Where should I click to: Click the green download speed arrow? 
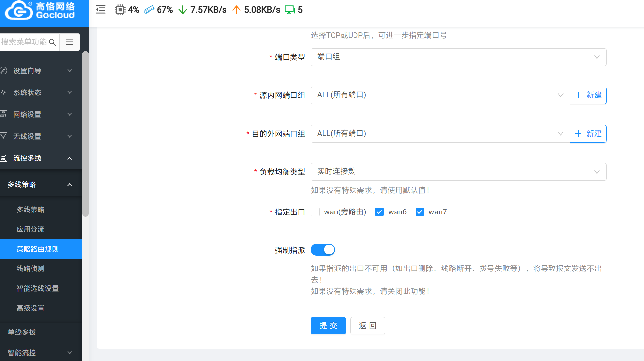[183, 10]
